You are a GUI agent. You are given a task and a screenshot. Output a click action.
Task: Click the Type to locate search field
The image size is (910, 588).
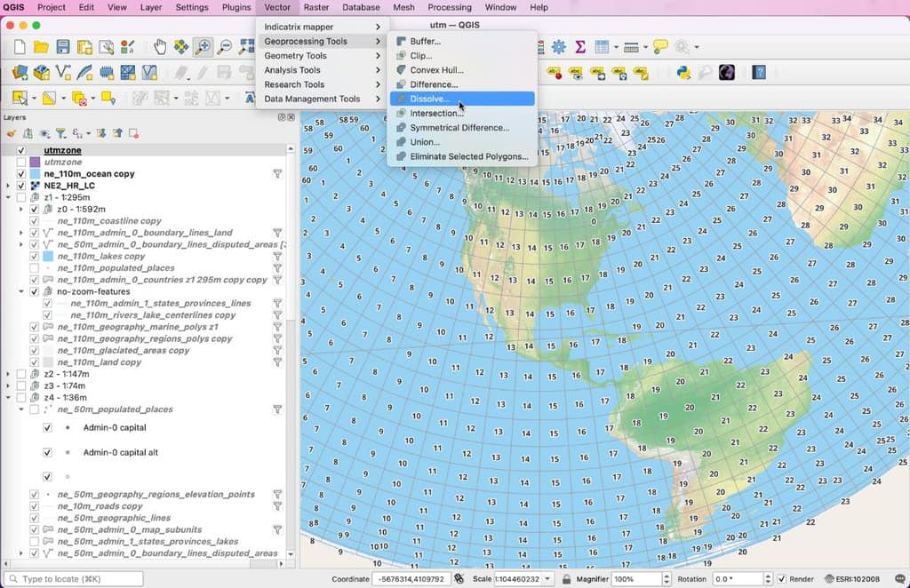[x=74, y=579]
